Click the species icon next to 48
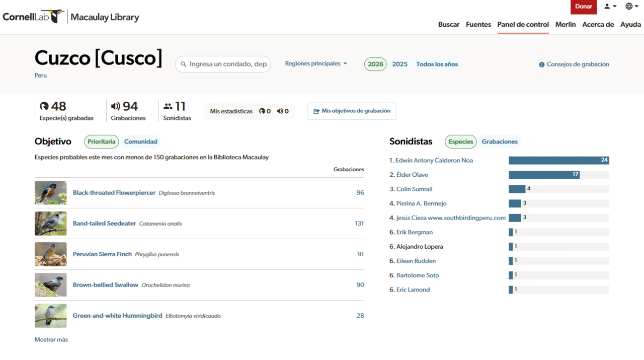This screenshot has width=644, height=360. pyautogui.click(x=44, y=106)
